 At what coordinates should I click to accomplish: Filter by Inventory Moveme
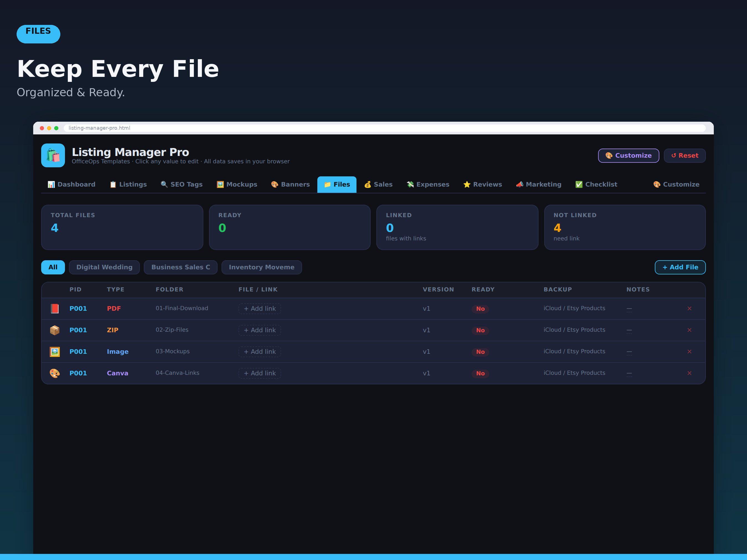pos(262,267)
